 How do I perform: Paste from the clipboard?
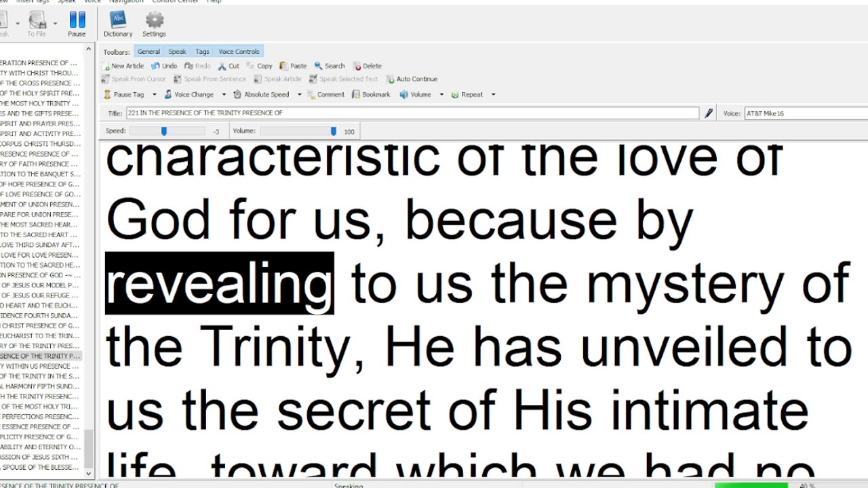(293, 66)
